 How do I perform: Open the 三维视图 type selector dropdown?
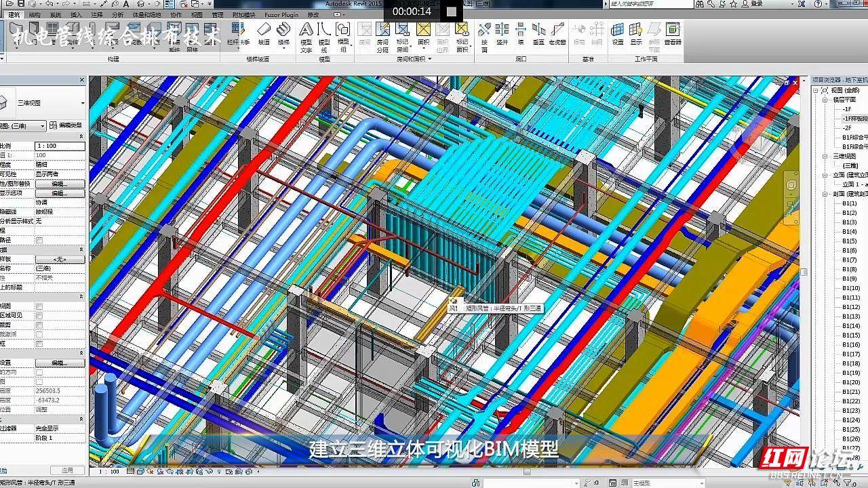coord(83,103)
